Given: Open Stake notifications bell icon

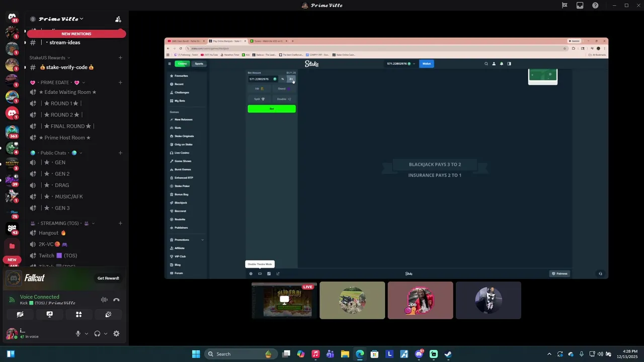Looking at the screenshot, I should pyautogui.click(x=502, y=64).
